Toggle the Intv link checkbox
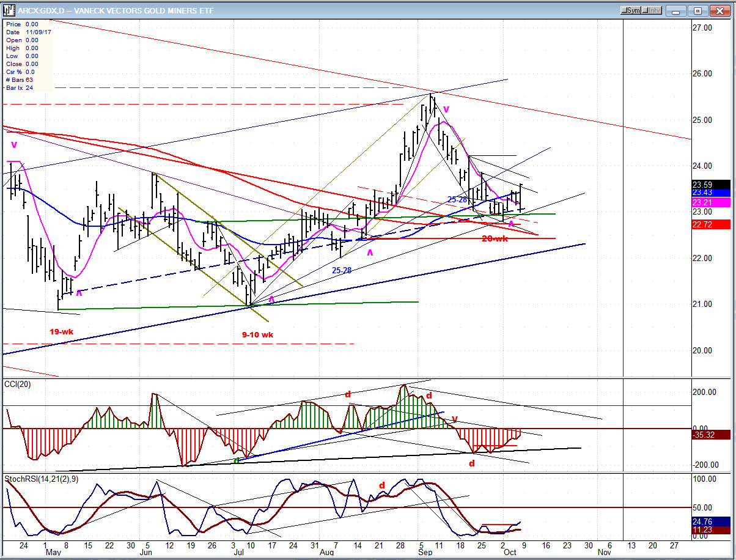This screenshot has width=736, height=560. pos(651,10)
